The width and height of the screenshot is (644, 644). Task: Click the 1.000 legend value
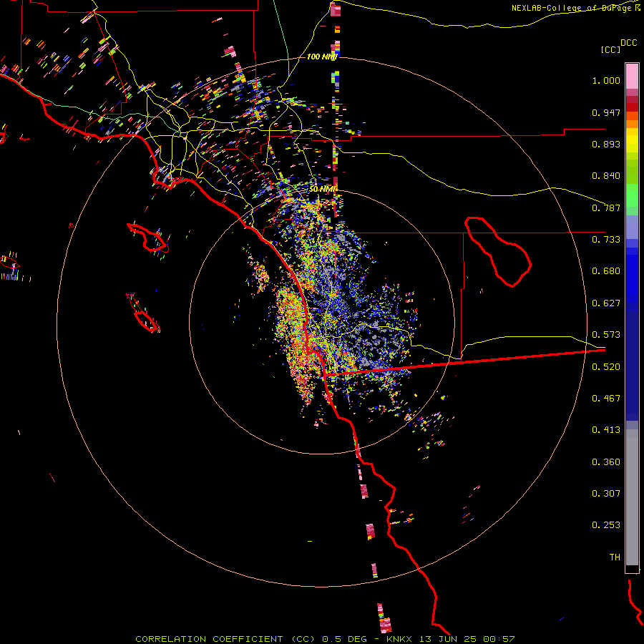606,80
